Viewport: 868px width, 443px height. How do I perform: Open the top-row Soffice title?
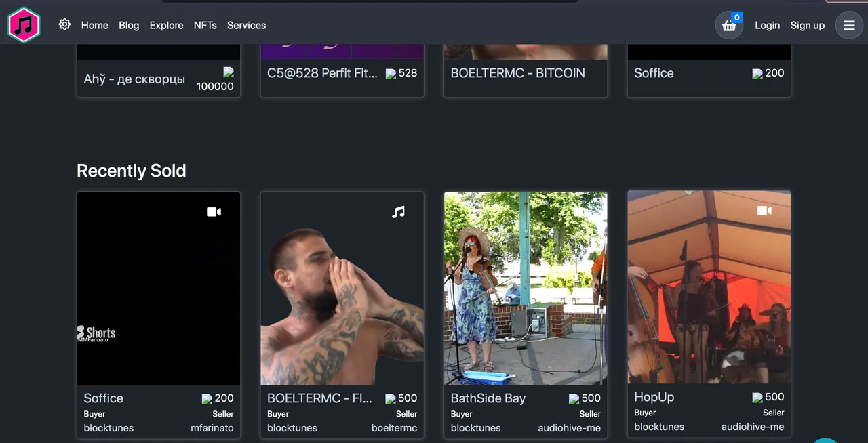pos(654,73)
